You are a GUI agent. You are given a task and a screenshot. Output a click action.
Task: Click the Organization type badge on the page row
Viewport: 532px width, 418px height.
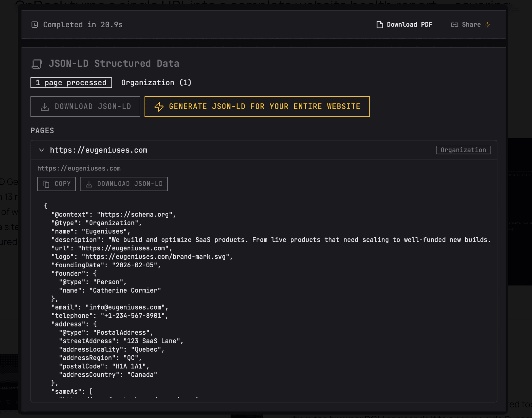[x=463, y=150]
